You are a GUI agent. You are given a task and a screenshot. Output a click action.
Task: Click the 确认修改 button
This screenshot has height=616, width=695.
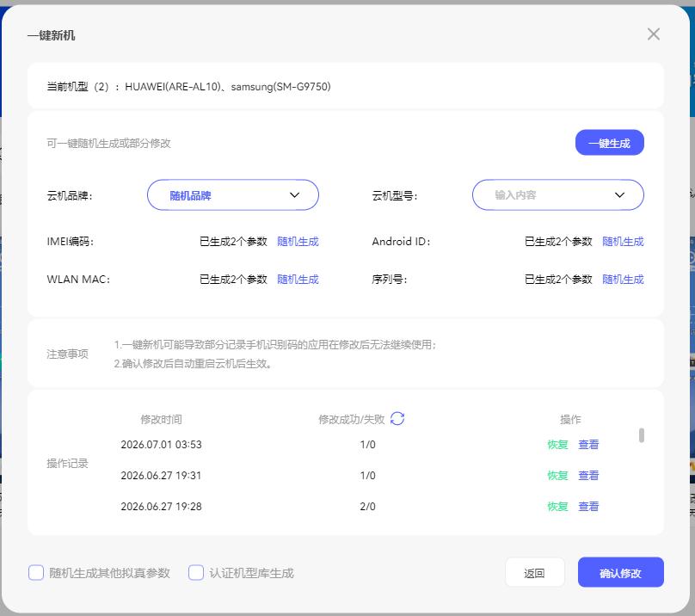pyautogui.click(x=620, y=572)
